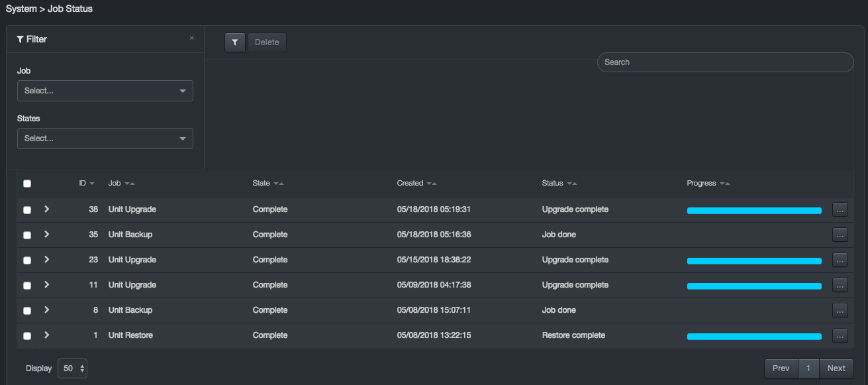Open ellipsis menu for job ID 1
The height and width of the screenshot is (385, 868).
[x=840, y=336]
